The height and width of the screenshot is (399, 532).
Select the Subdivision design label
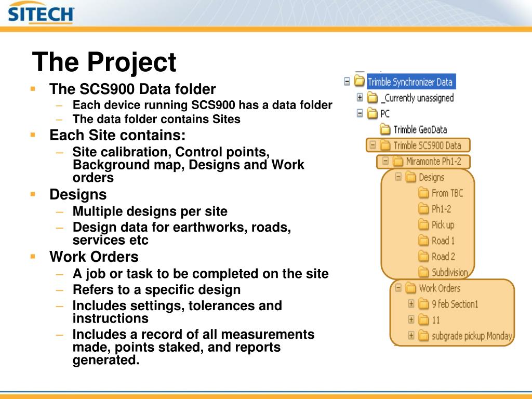[449, 272]
